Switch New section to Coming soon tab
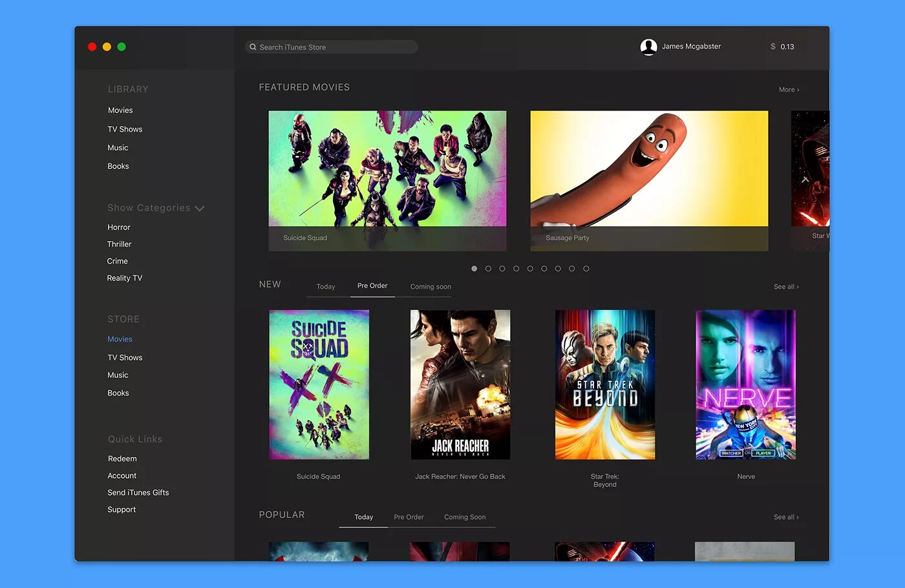The image size is (905, 588). click(x=431, y=287)
